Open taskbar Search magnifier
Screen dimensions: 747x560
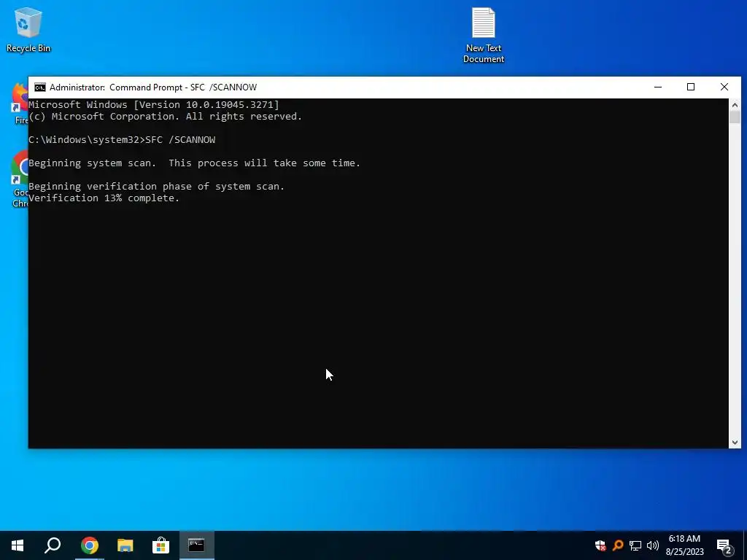[53, 545]
